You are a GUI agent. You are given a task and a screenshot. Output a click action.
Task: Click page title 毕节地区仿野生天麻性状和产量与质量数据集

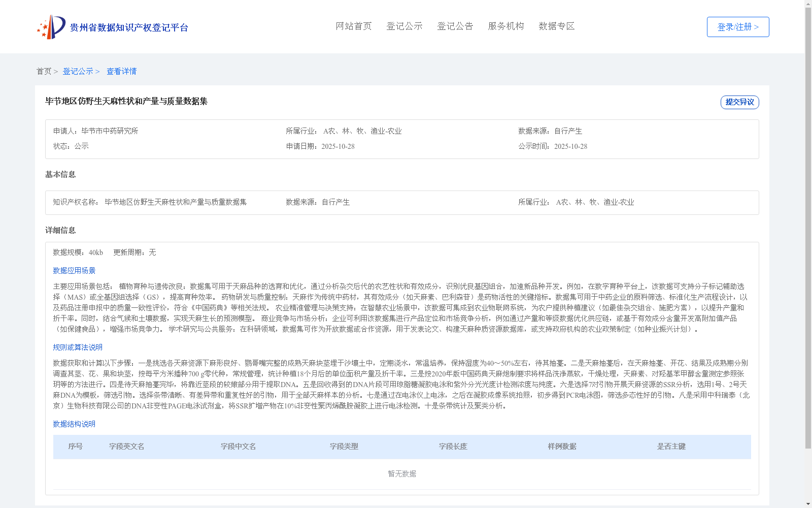pyautogui.click(x=126, y=101)
